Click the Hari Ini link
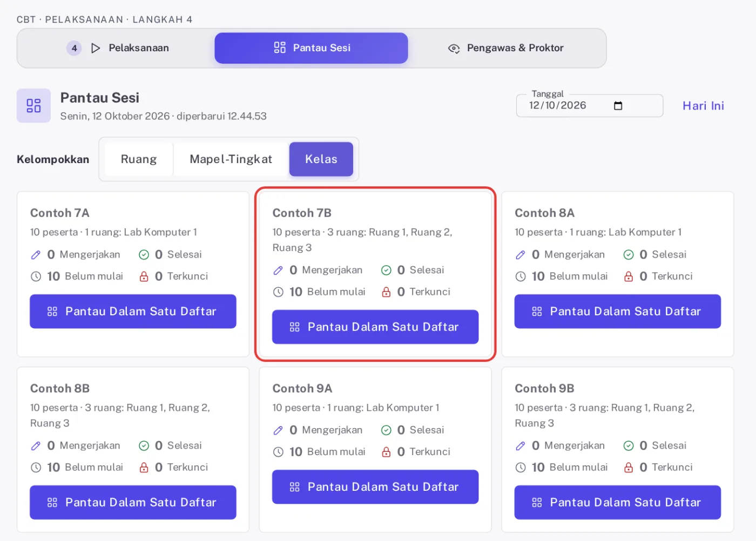Viewport: 756px width, 541px height. [703, 106]
